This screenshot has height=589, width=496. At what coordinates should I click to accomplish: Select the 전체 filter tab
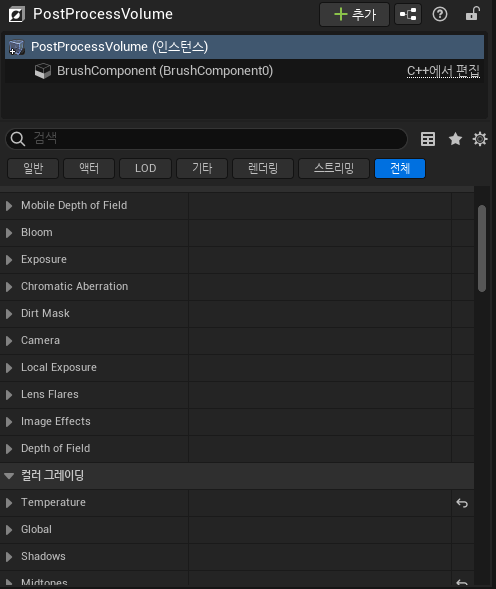click(400, 168)
